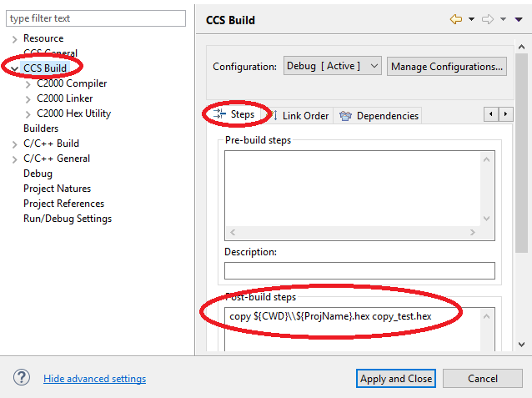Click the grey forward navigation arrow

click(488, 19)
